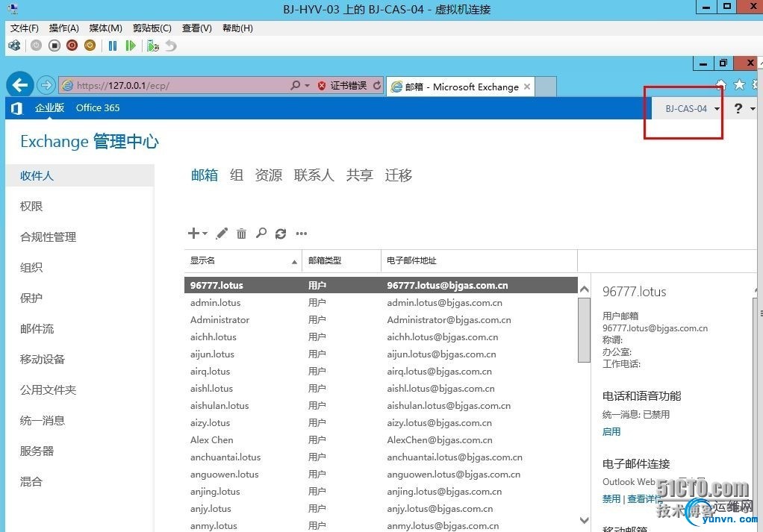Reload the page using address bar refresh

click(376, 86)
